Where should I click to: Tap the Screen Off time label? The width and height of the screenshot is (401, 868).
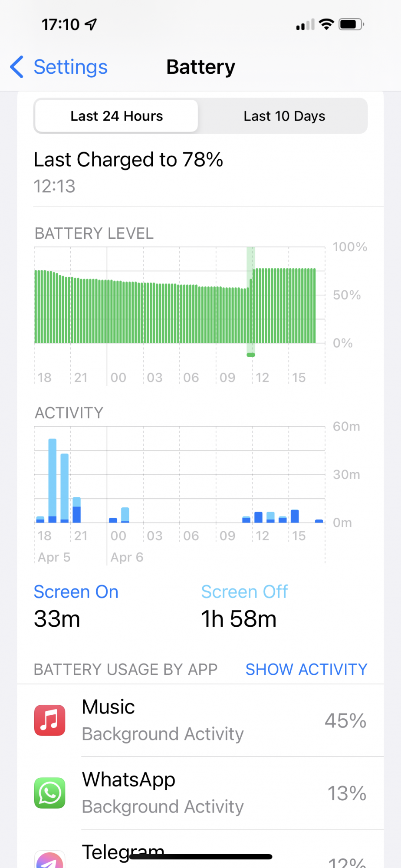tap(244, 592)
